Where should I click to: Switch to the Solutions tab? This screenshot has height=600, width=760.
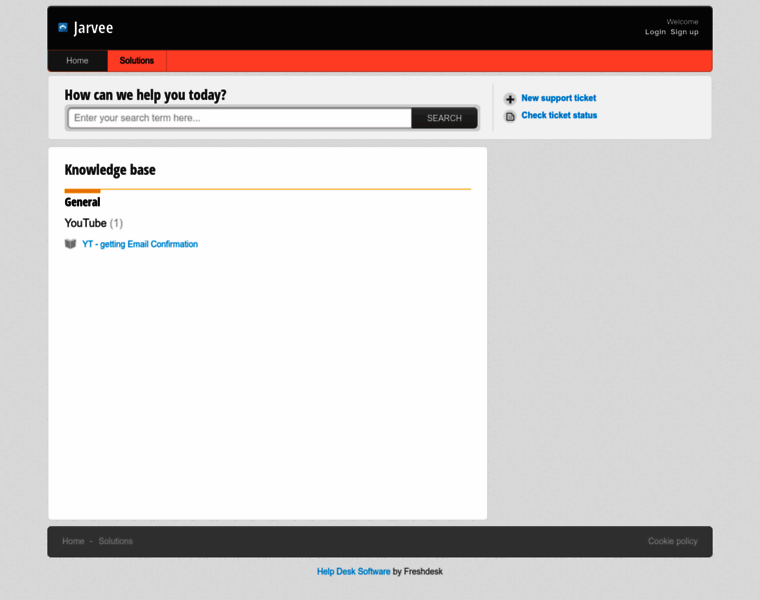[137, 61]
